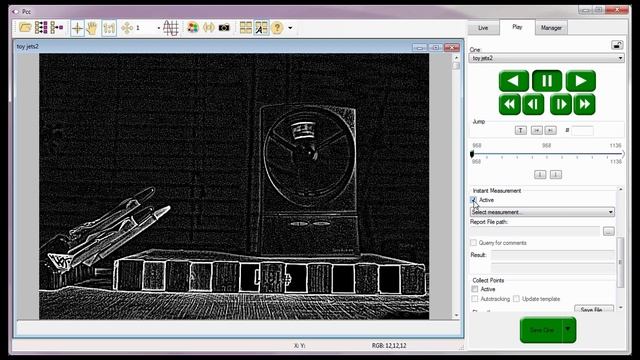Click the image window vertical scrollbar thumb
640x360 pixels.
click(x=456, y=65)
